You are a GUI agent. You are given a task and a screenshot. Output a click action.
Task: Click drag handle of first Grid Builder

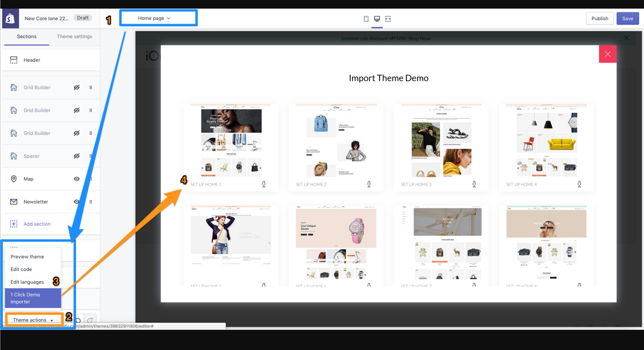(x=91, y=88)
